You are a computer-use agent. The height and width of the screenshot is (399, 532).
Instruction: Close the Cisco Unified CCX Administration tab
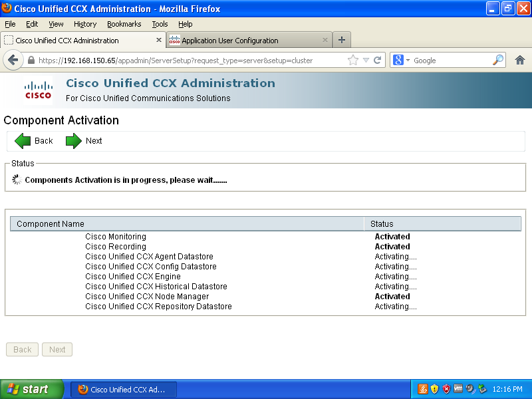coord(158,40)
